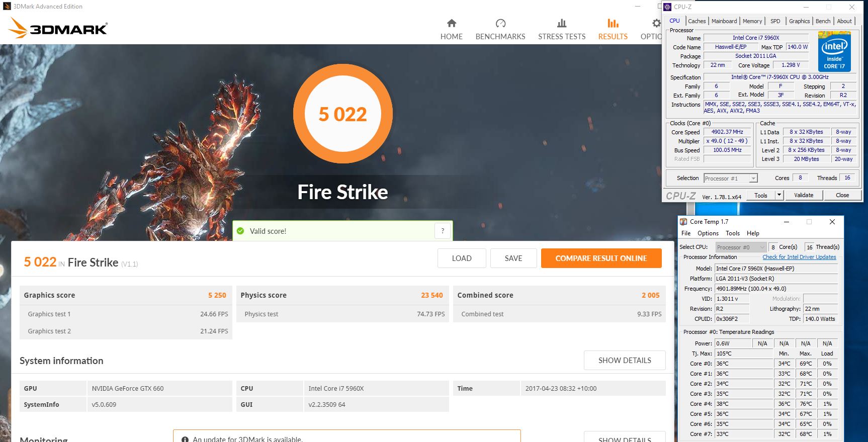868x442 pixels.
Task: Click Compare Result Online button
Action: pos(601,258)
